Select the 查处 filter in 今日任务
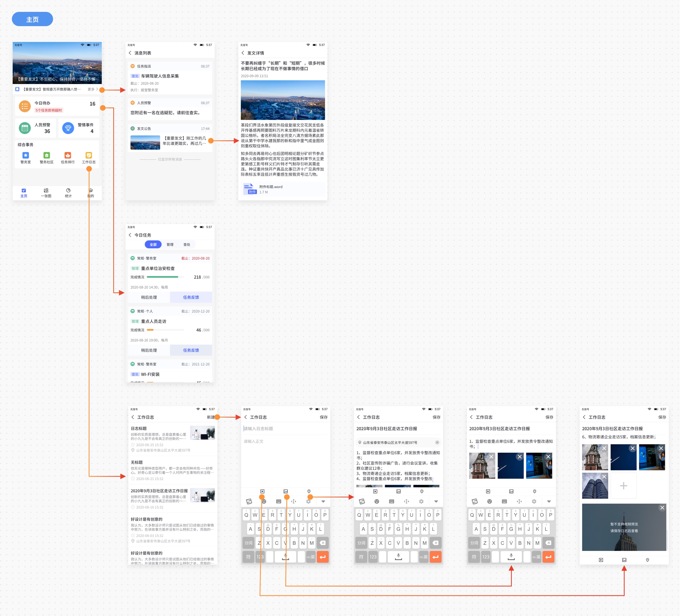 click(187, 244)
